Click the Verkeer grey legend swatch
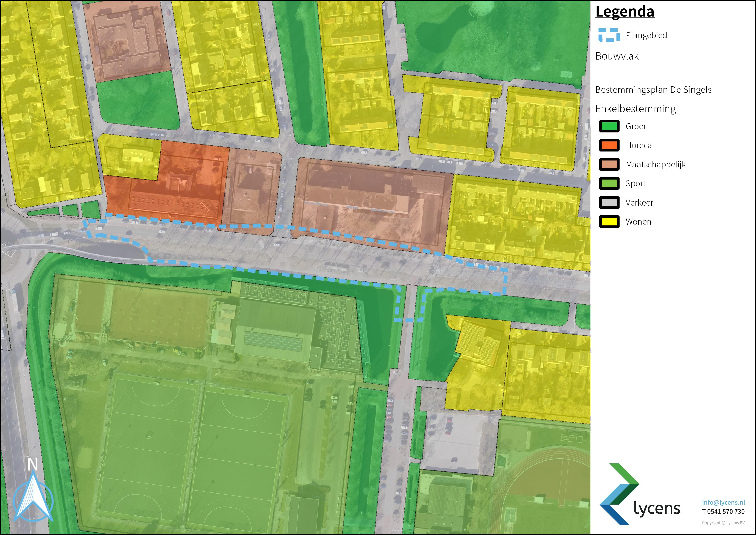Image resolution: width=756 pixels, height=535 pixels. (609, 203)
